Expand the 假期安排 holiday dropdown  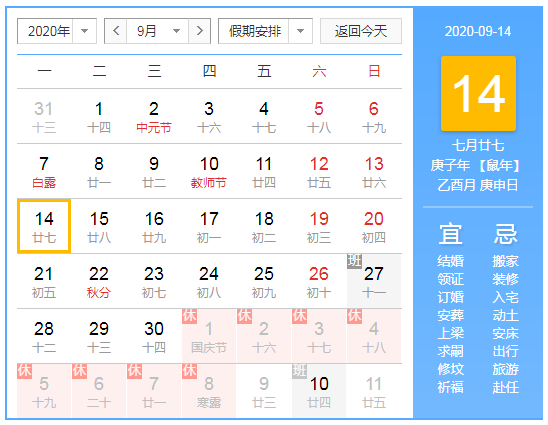point(265,31)
